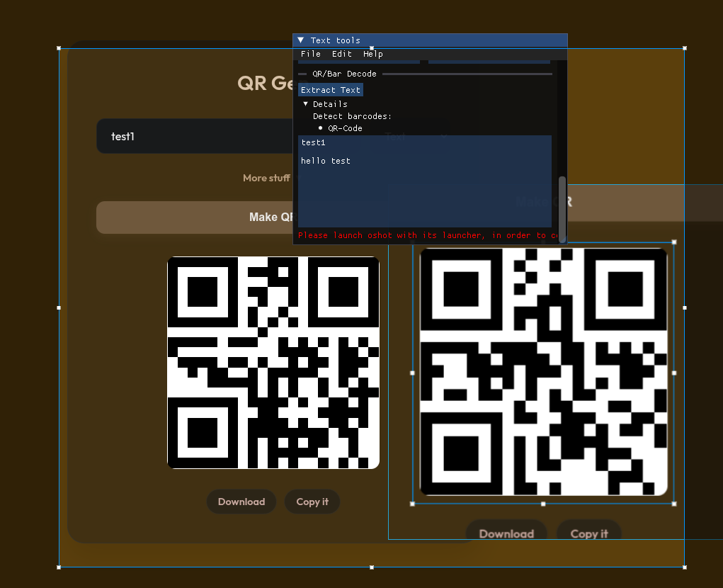Click Copy it under left QR
The image size is (723, 588).
click(x=312, y=502)
